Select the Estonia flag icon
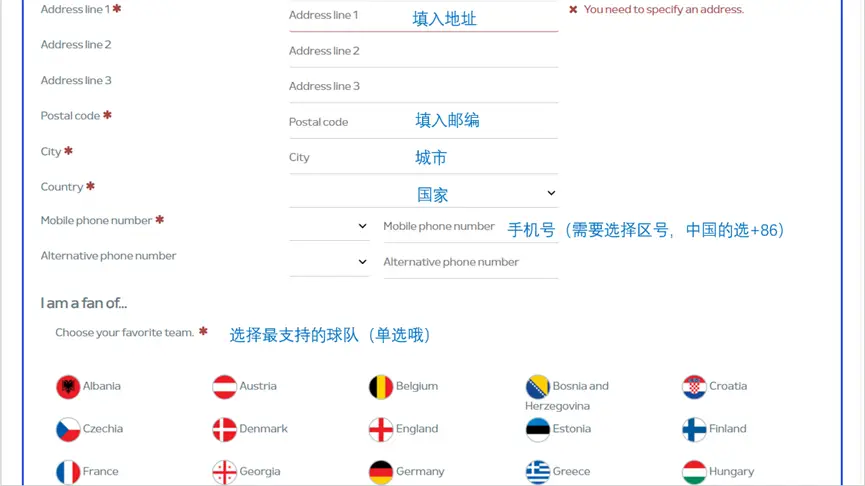Screen dimensions: 865x486 538,429
